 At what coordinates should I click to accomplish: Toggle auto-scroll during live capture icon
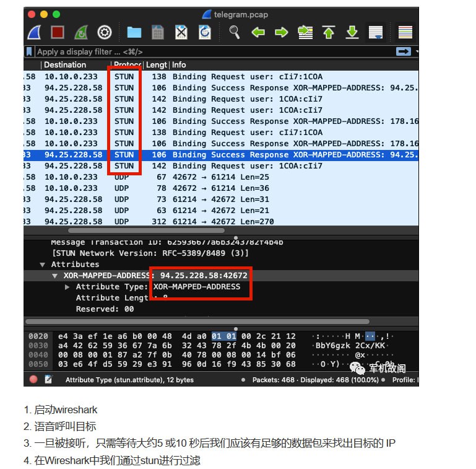click(x=376, y=32)
